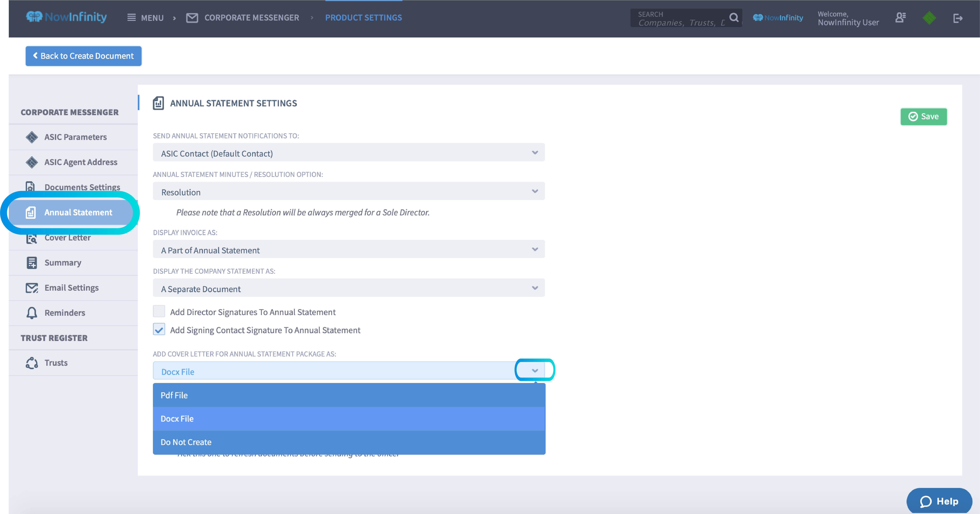The height and width of the screenshot is (514, 980).
Task: Click the Annual Statement Settings heading icon
Action: click(x=158, y=103)
